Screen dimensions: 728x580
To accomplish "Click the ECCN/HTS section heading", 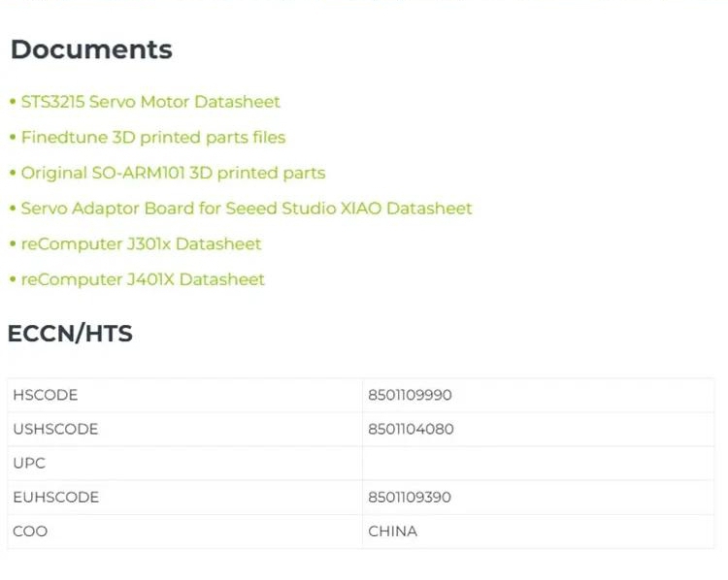I will tap(70, 335).
